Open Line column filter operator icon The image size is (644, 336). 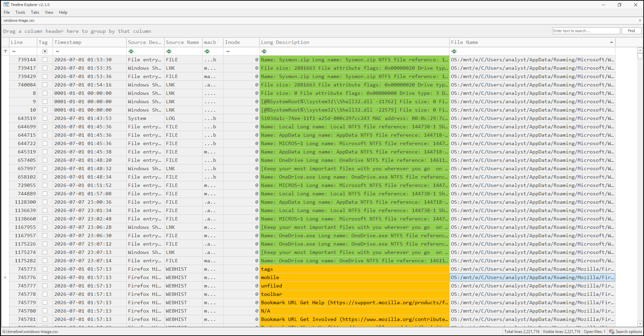tap(14, 51)
